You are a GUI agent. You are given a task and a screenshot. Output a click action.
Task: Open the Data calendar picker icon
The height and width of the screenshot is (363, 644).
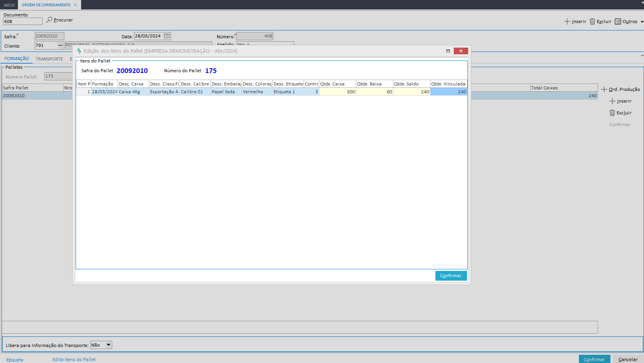[x=167, y=36]
